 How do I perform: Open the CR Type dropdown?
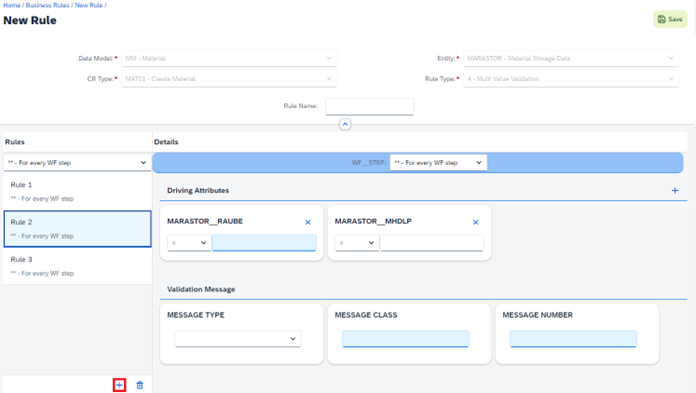229,79
